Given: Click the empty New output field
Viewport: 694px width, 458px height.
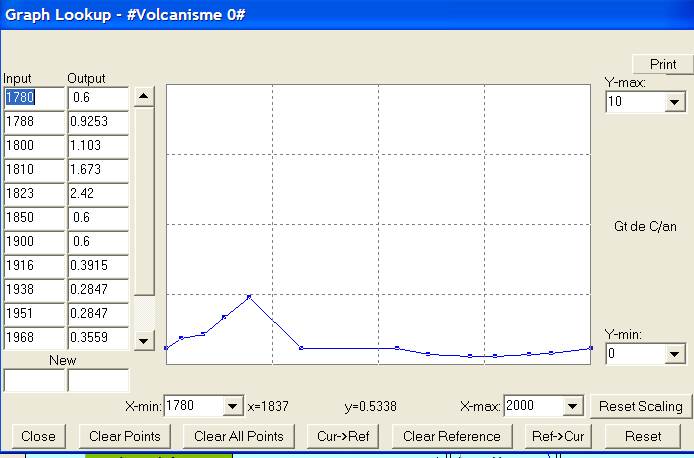Looking at the screenshot, I should click(97, 380).
